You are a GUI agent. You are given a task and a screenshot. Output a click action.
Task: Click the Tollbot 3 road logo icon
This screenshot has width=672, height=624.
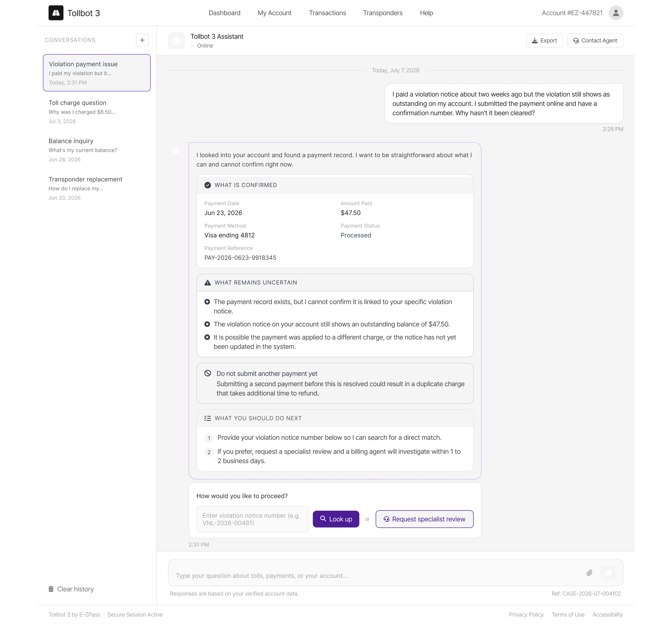click(56, 13)
